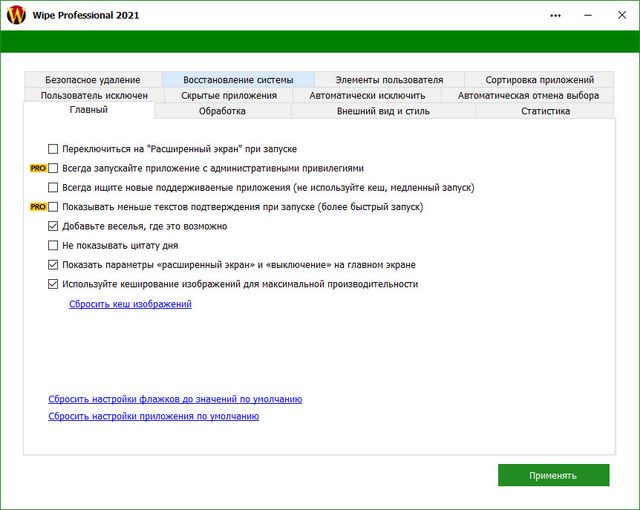Select the "Элементы пользователя" tab
Image resolution: width=640 pixels, height=510 pixels.
(x=389, y=80)
